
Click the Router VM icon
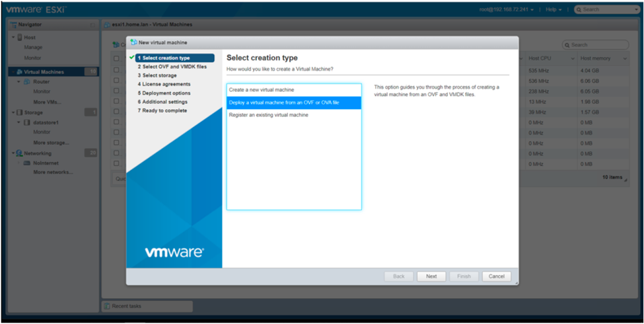pyautogui.click(x=27, y=82)
